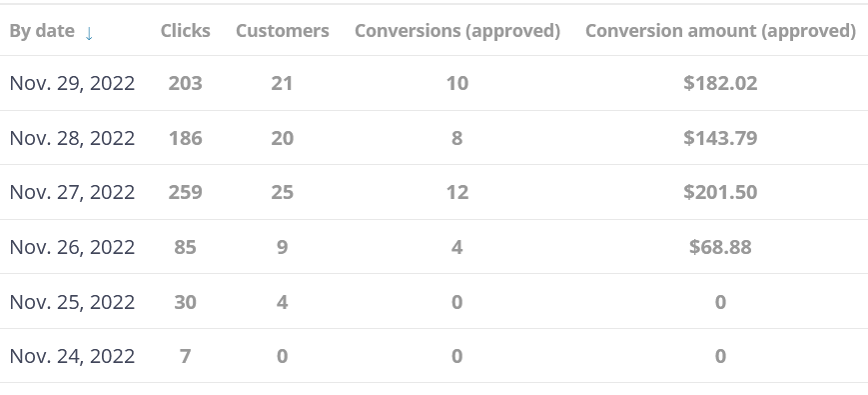The width and height of the screenshot is (868, 395).
Task: Select the 259 clicks cell
Action: click(x=186, y=192)
